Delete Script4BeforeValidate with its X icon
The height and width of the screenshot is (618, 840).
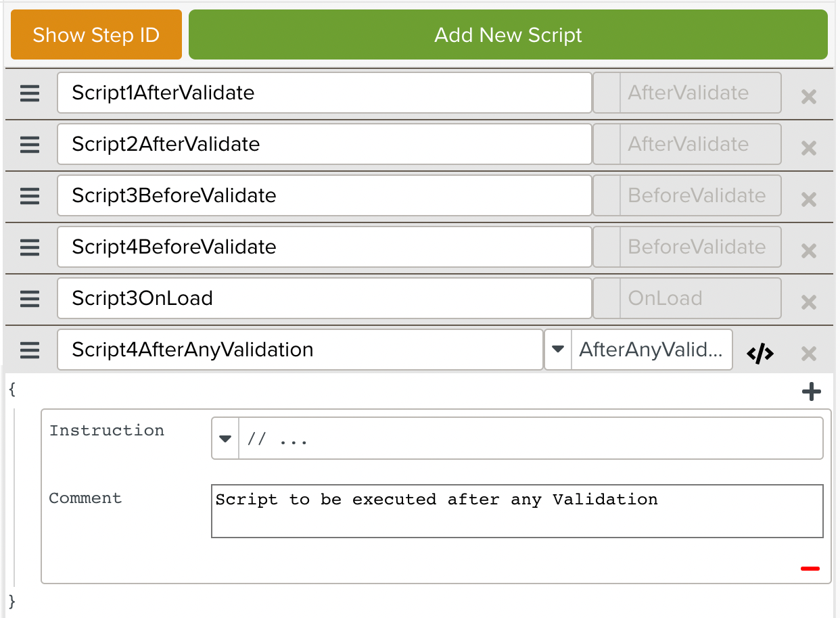809,251
